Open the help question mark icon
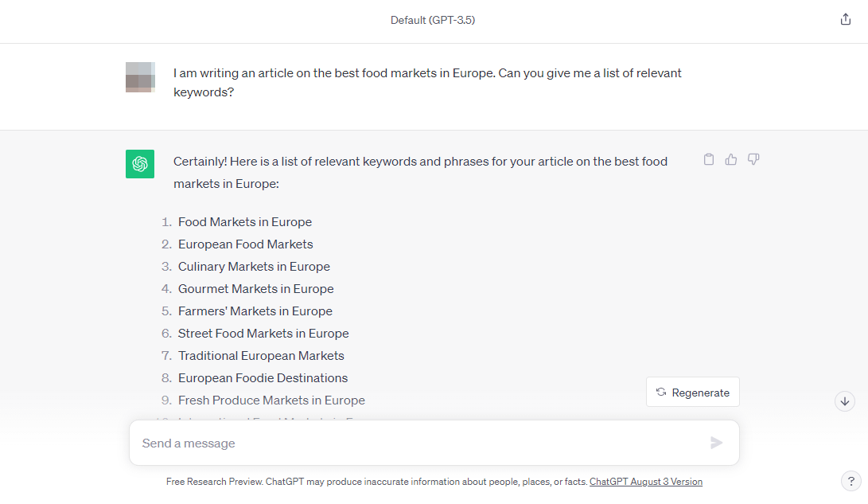The width and height of the screenshot is (868, 504). click(x=850, y=481)
